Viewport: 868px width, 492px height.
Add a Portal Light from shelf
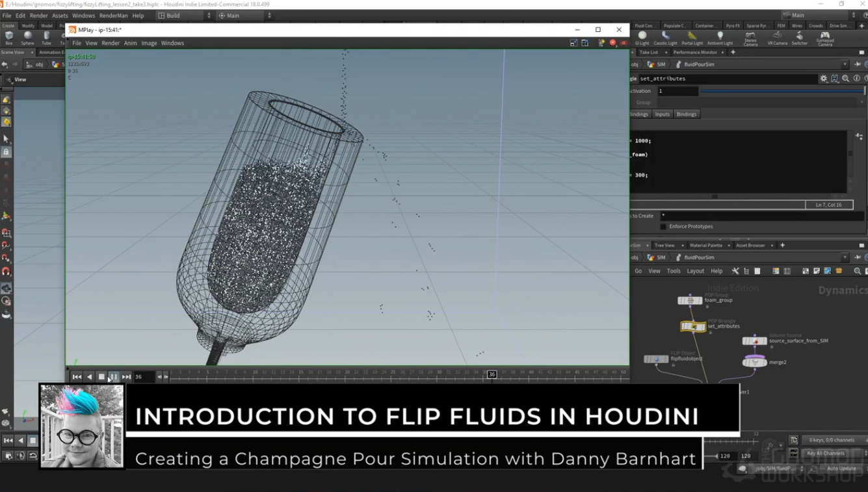coord(692,38)
